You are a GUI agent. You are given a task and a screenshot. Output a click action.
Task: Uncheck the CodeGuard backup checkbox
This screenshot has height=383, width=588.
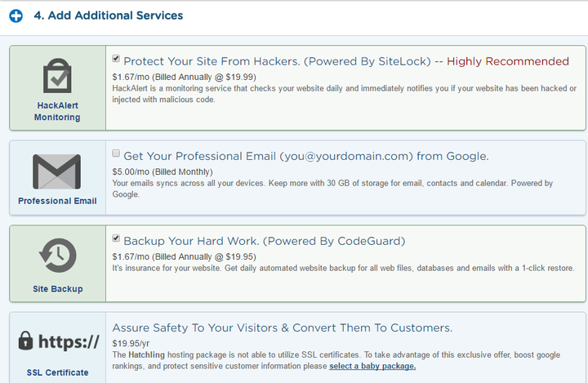116,238
